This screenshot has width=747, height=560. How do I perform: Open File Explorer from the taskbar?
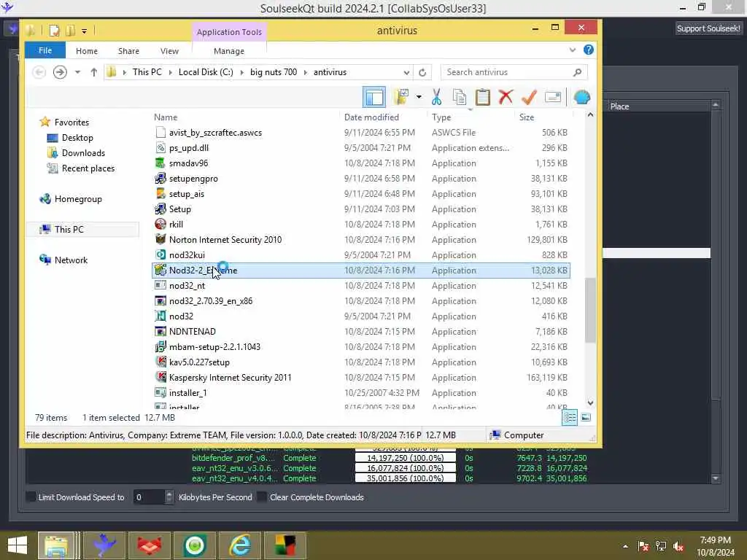tap(57, 545)
